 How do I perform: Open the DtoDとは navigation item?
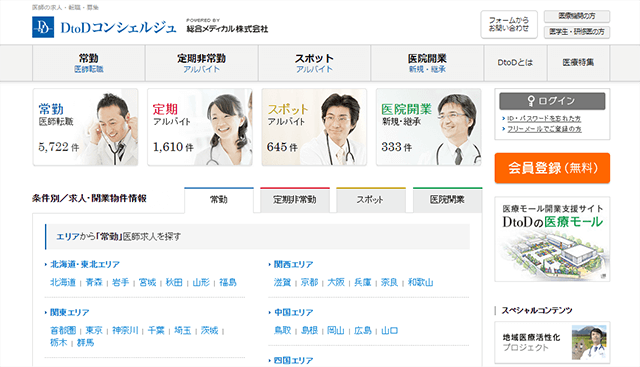tap(516, 63)
